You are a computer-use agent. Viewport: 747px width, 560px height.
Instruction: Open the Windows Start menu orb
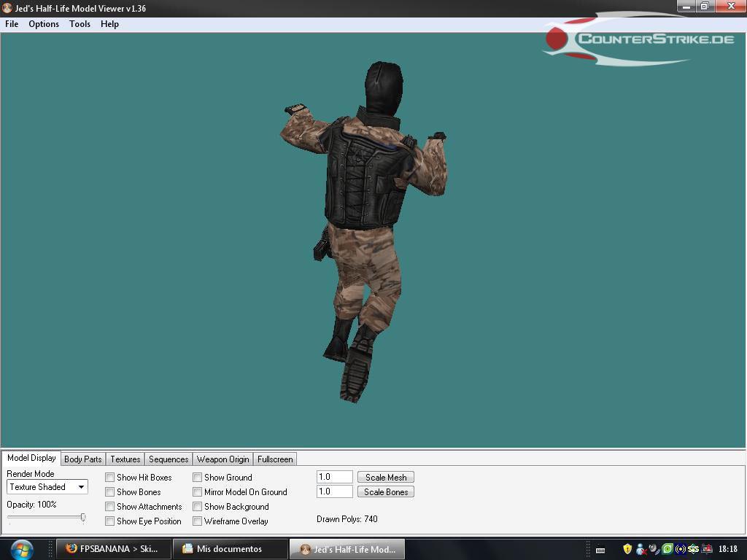coord(22,548)
